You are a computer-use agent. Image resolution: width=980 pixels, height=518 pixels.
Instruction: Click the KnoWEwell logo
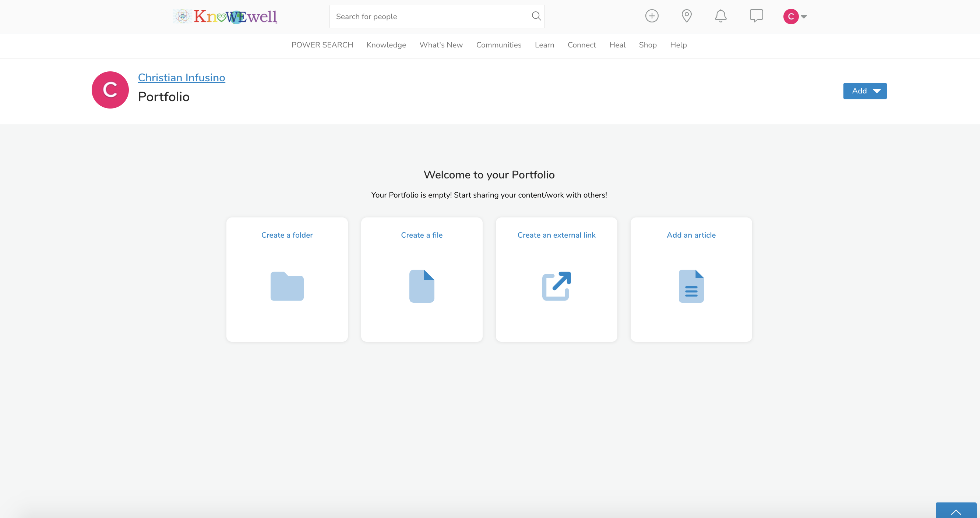click(225, 16)
